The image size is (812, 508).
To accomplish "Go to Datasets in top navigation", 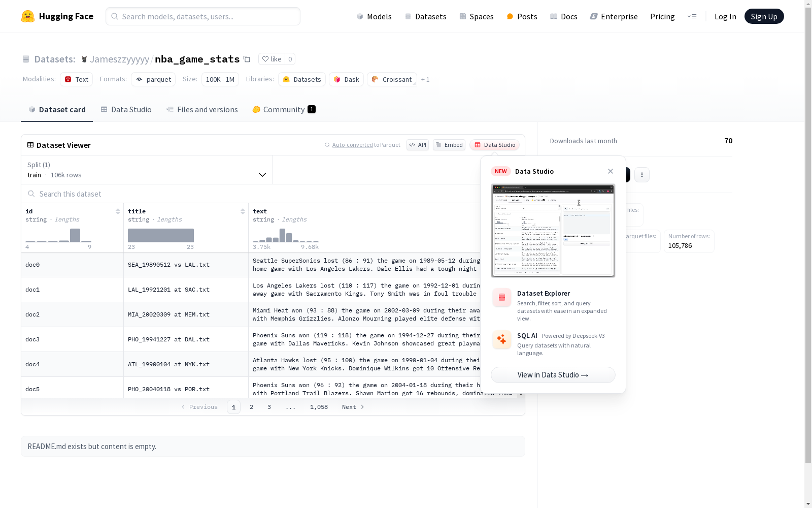I will click(x=425, y=16).
